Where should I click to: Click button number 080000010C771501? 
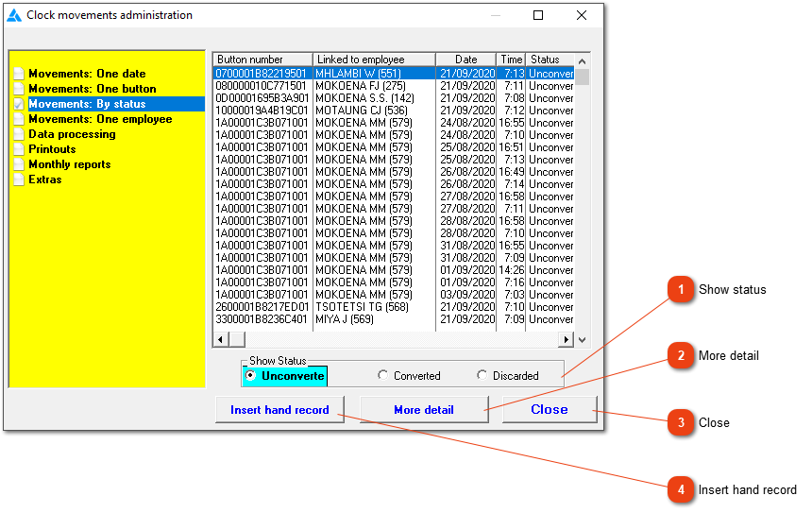pos(262,85)
